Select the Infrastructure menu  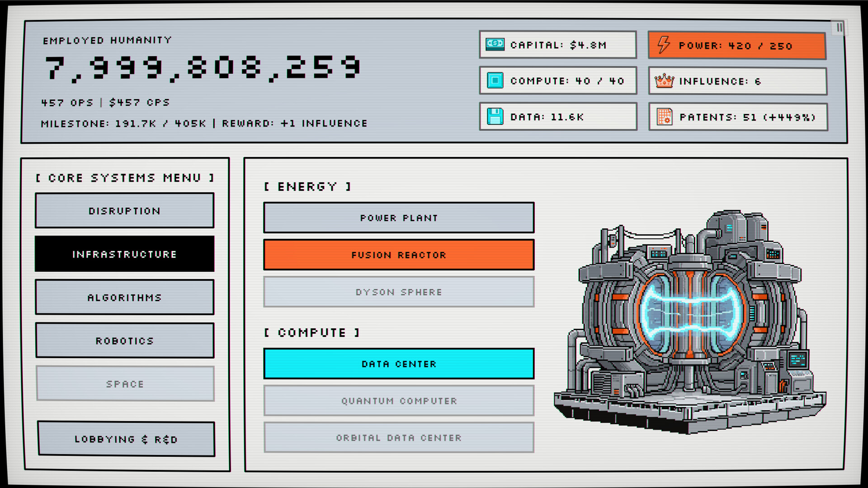click(125, 254)
